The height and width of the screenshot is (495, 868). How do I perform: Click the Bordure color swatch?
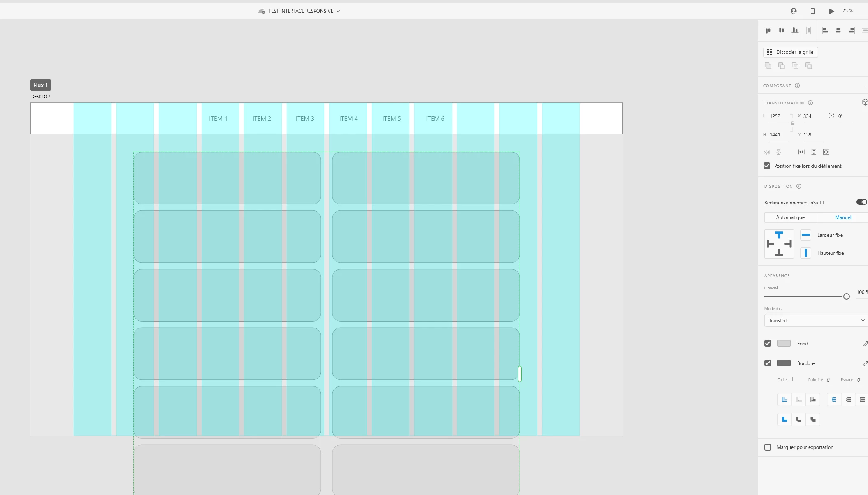click(784, 363)
